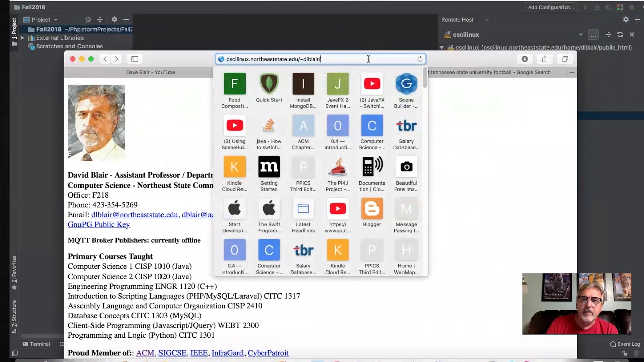Open the 'java - How to switch' favorite
Image resolution: width=644 pixels, height=362 pixels.
click(269, 132)
